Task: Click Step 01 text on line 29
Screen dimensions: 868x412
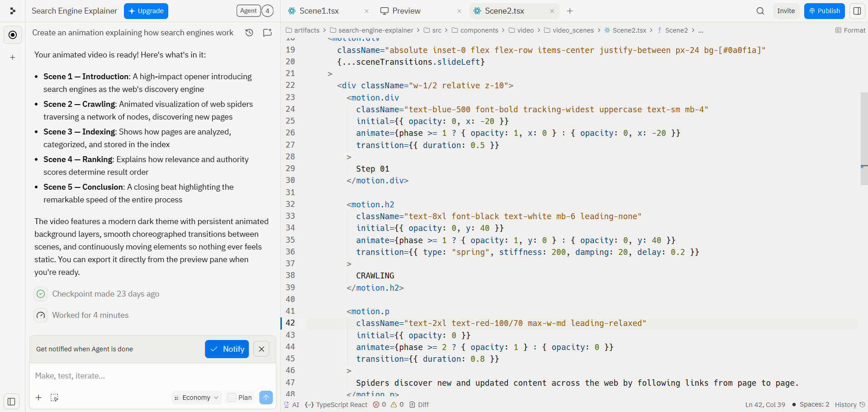Action: pos(372,169)
